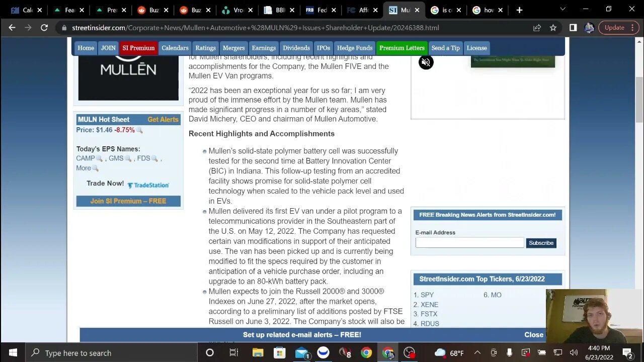
Task: Open Chrome tab search dropdown
Action: pos(563,9)
